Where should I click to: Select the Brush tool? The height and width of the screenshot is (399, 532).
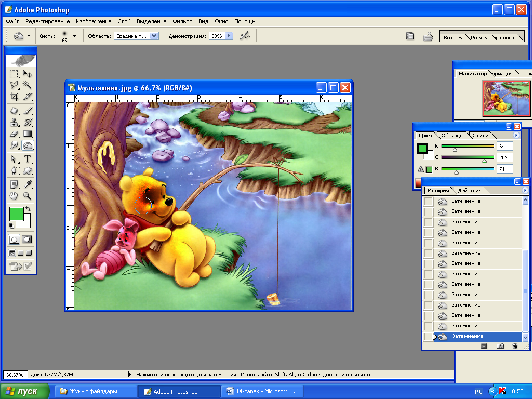[x=27, y=111]
